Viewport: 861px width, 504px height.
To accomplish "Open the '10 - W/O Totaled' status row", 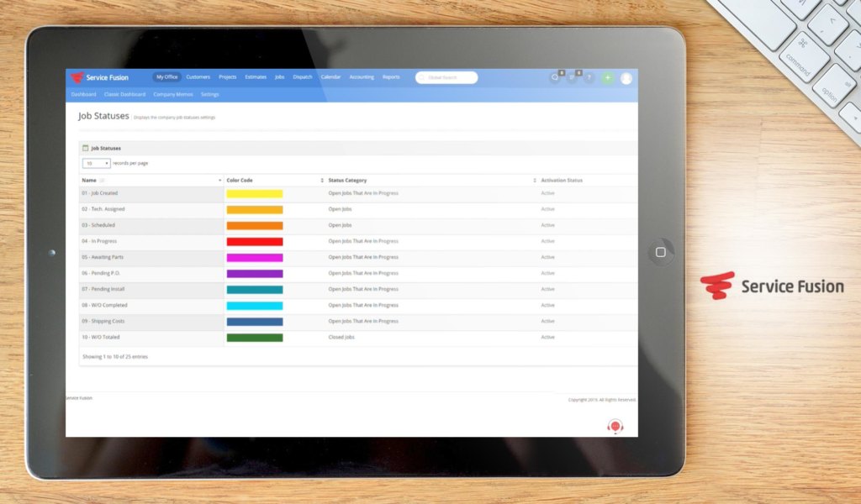I will [101, 337].
